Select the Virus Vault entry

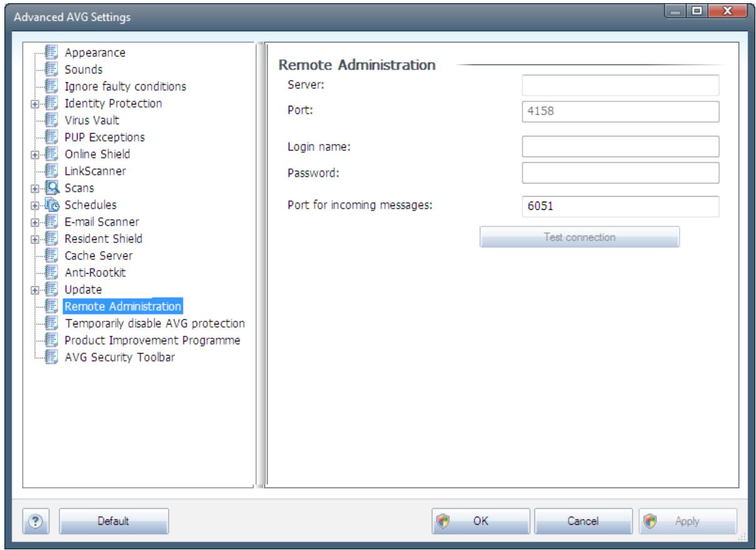91,120
